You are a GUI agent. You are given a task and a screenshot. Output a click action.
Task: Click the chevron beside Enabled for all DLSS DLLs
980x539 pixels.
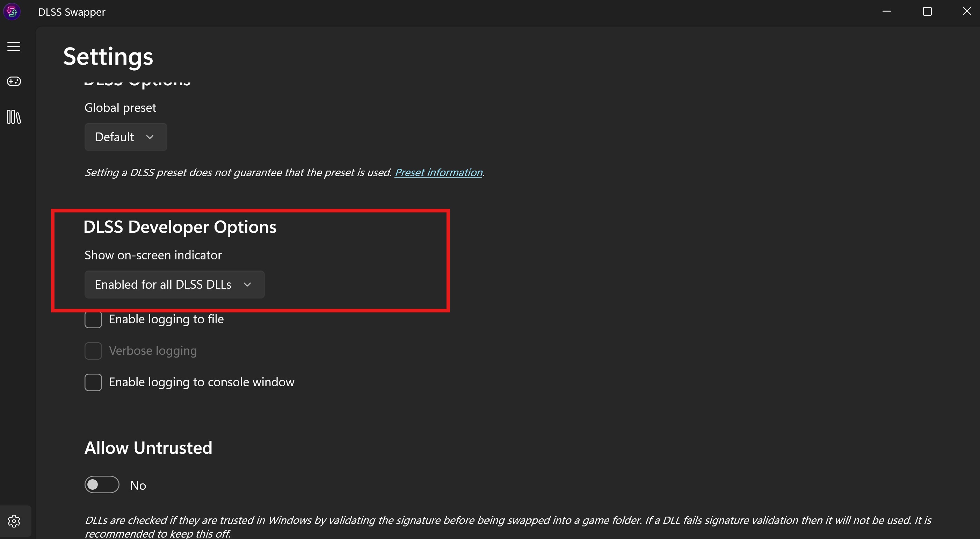point(247,285)
